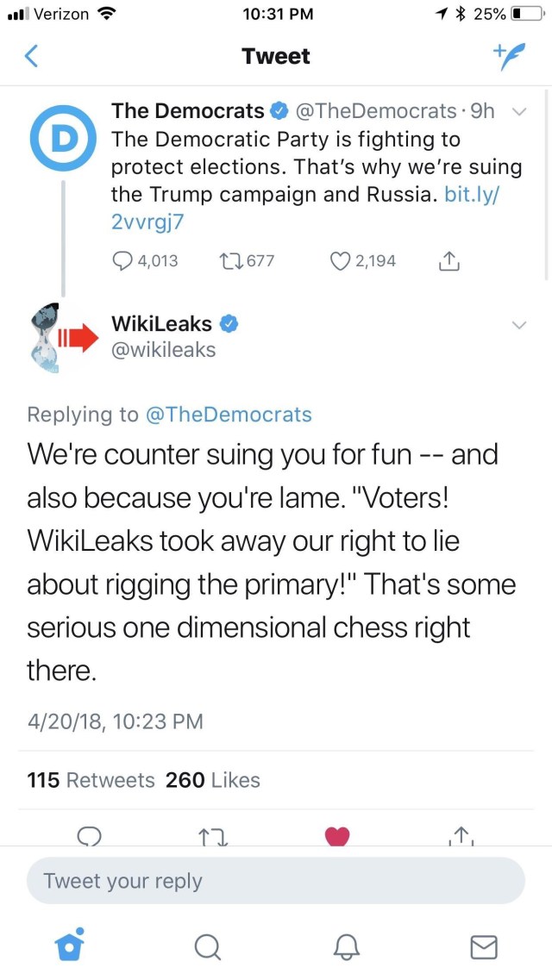The height and width of the screenshot is (980, 552).
Task: Like The Democrats tweet with heart
Action: coord(341,260)
